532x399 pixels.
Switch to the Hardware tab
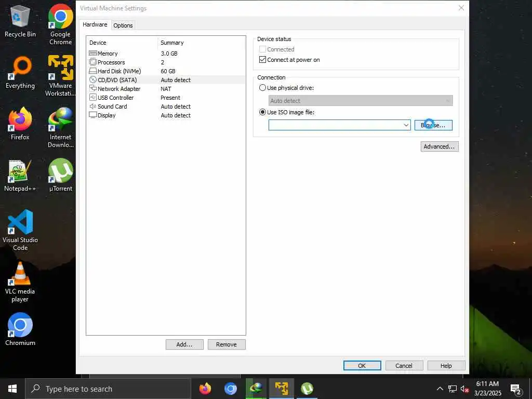tap(95, 24)
